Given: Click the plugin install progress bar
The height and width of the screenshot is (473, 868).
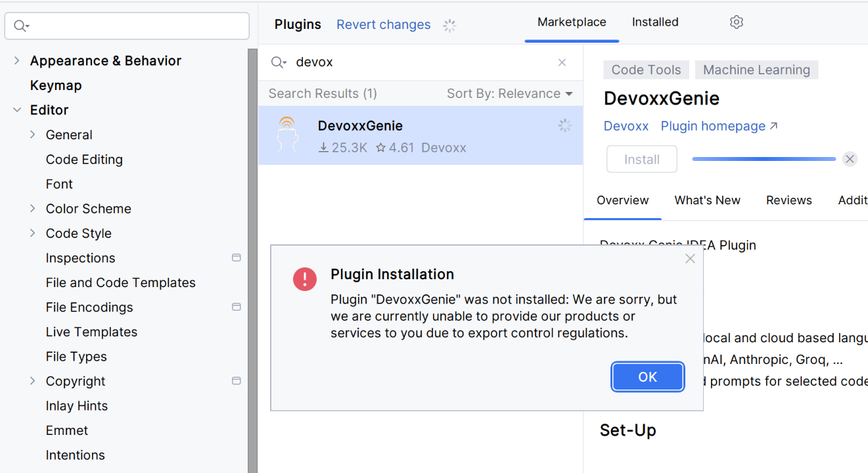Looking at the screenshot, I should [764, 159].
